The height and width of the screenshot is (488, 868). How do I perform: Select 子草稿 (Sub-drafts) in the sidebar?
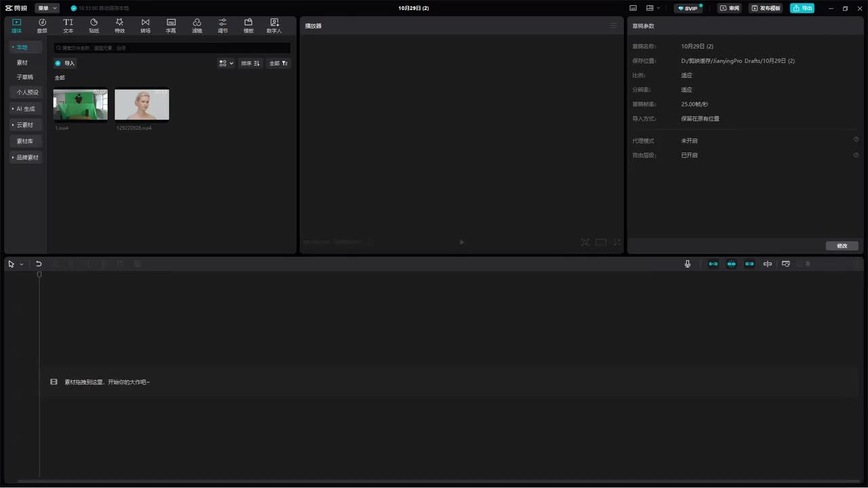(x=25, y=77)
